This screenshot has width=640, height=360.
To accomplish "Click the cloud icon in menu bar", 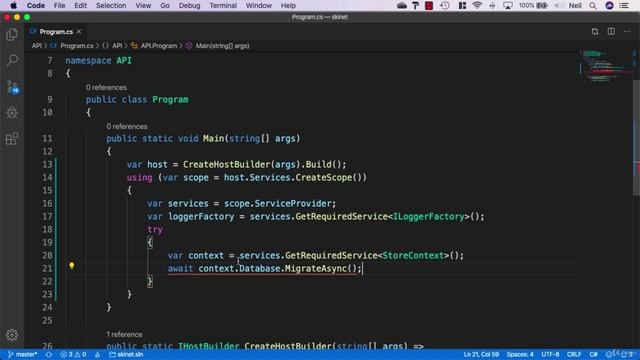I will click(402, 6).
